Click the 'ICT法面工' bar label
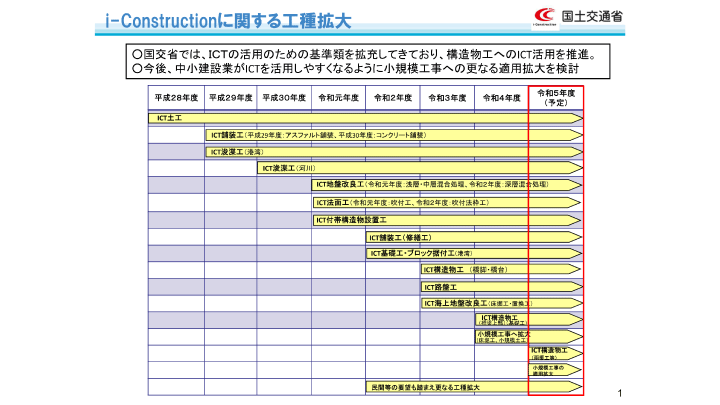 click(x=403, y=202)
